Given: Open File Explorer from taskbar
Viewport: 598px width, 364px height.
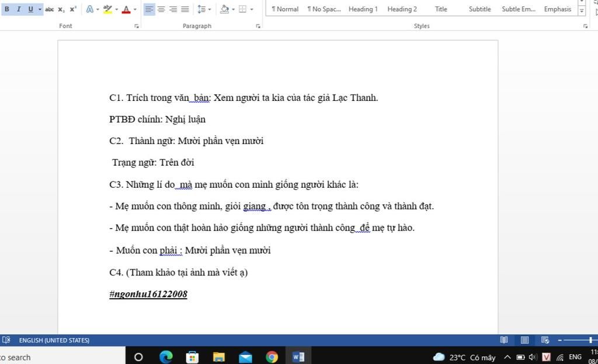Looking at the screenshot, I should point(218,357).
